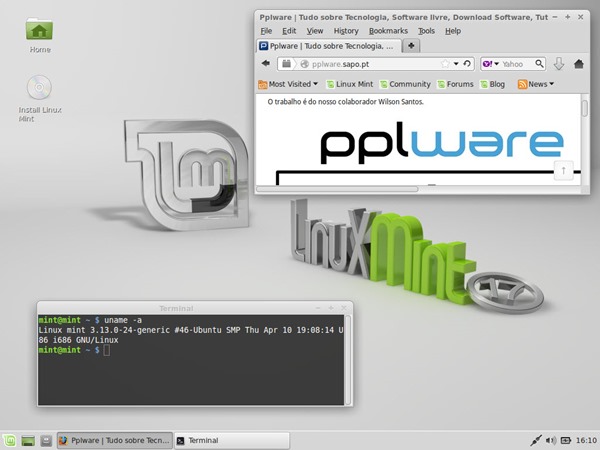Expand the Most Visited bookmarks folder

pyautogui.click(x=288, y=84)
